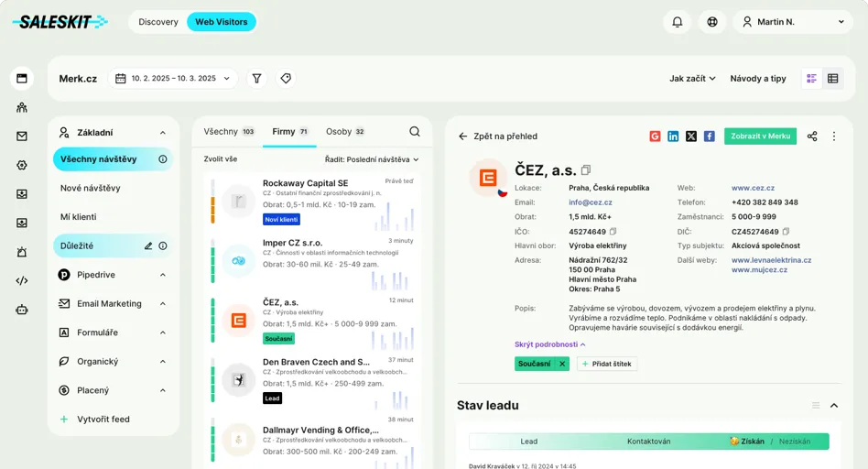868x469 pixels.
Task: Add a tag with Přidat štítek
Action: click(607, 364)
